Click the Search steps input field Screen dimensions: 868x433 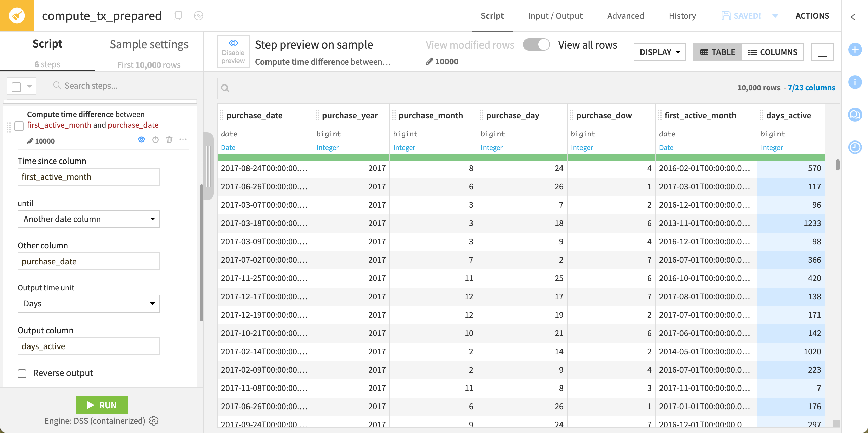tap(102, 86)
